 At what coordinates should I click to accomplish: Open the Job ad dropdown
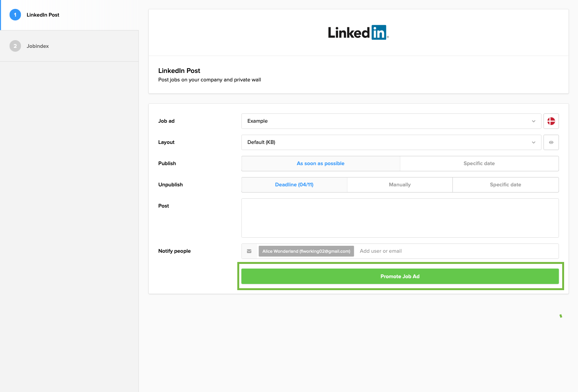[391, 121]
